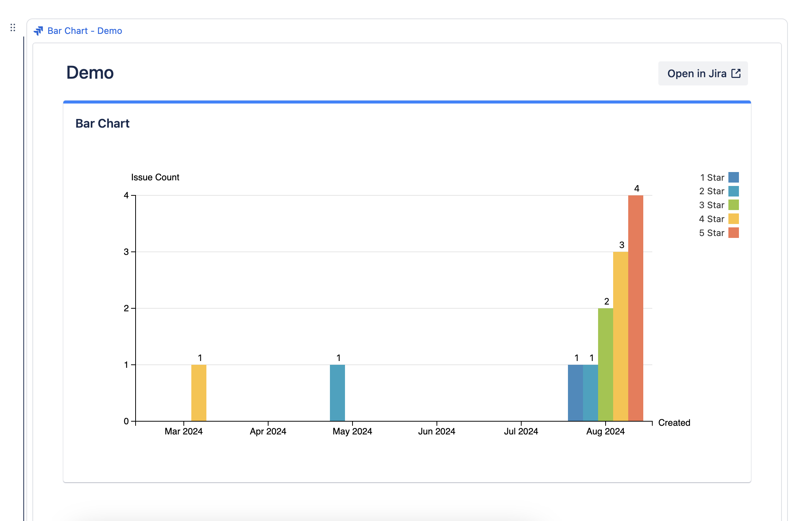This screenshot has height=521, width=812.
Task: Click the 1 Star legend color swatch
Action: [x=733, y=177]
